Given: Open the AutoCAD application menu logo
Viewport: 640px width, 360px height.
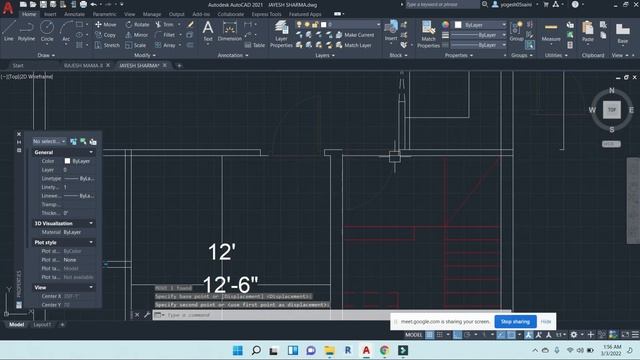Looking at the screenshot, I should click(x=8, y=7).
